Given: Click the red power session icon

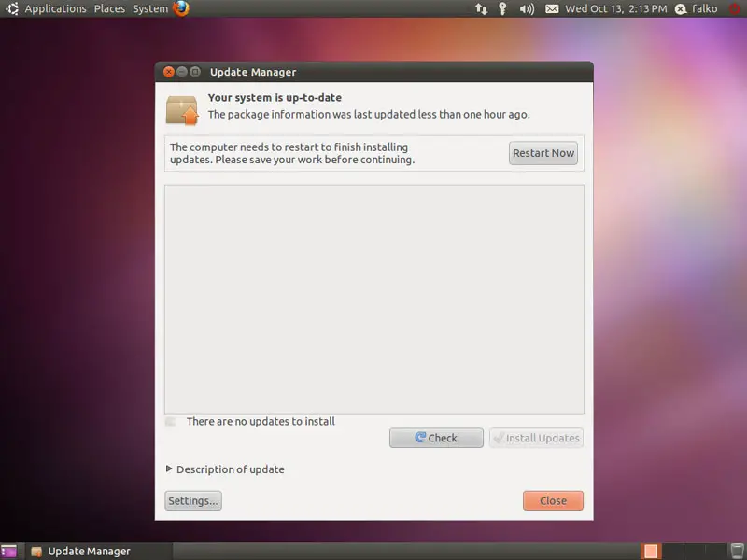Looking at the screenshot, I should 735,8.
